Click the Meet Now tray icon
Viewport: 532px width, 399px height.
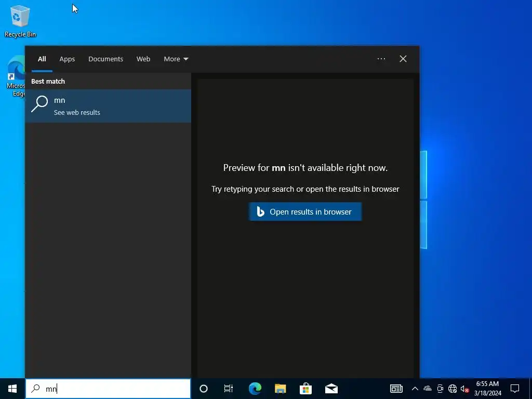pos(440,389)
